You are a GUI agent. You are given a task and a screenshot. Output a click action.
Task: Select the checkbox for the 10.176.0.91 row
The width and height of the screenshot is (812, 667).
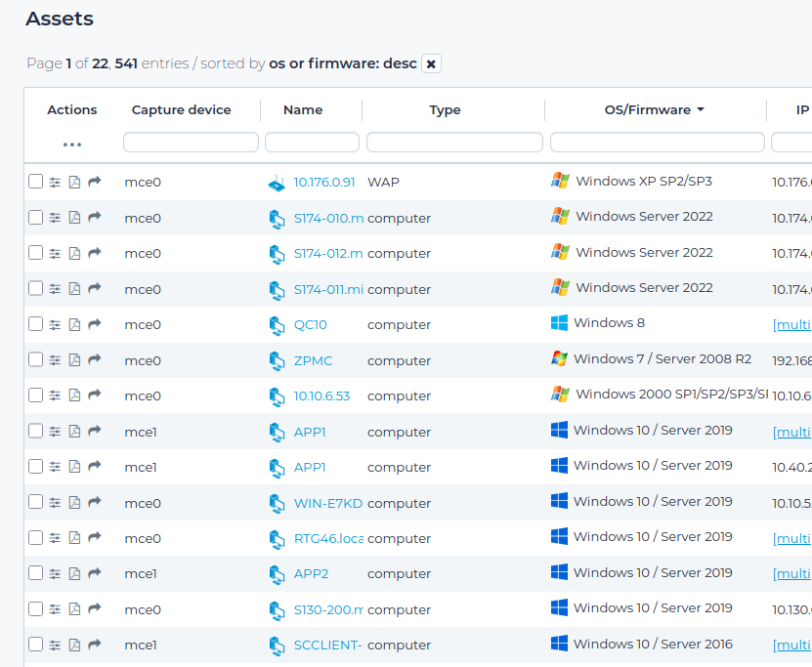tap(35, 182)
